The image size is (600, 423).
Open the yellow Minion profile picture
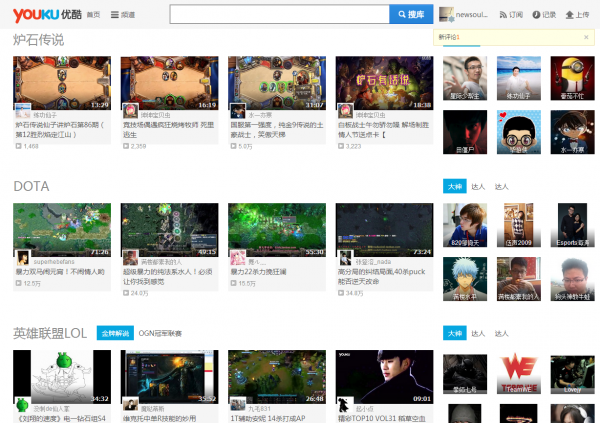tap(572, 78)
